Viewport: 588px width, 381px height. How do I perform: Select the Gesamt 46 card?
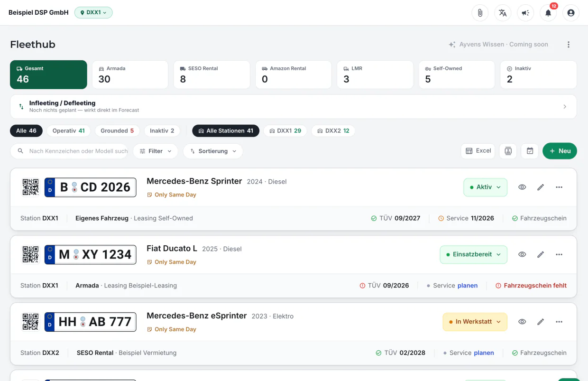(48, 74)
